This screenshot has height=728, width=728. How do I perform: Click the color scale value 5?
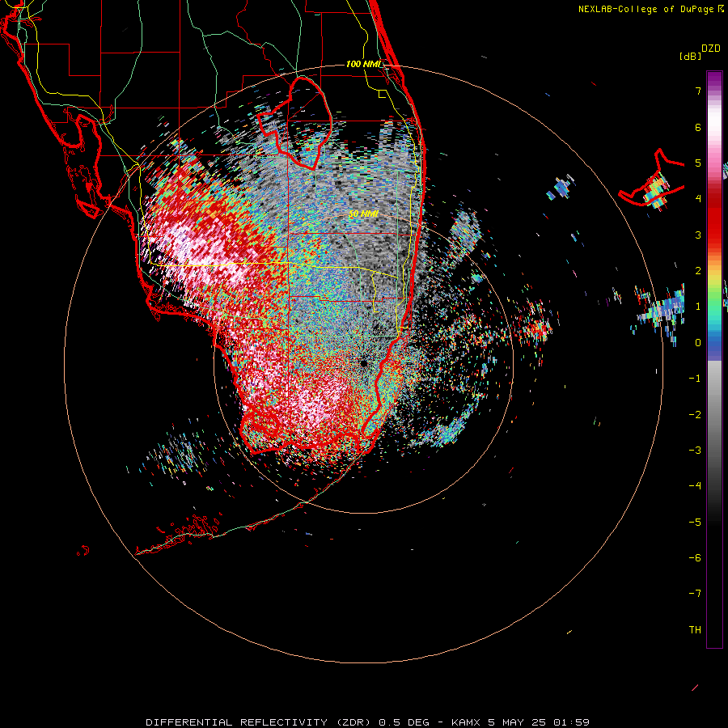tap(698, 163)
